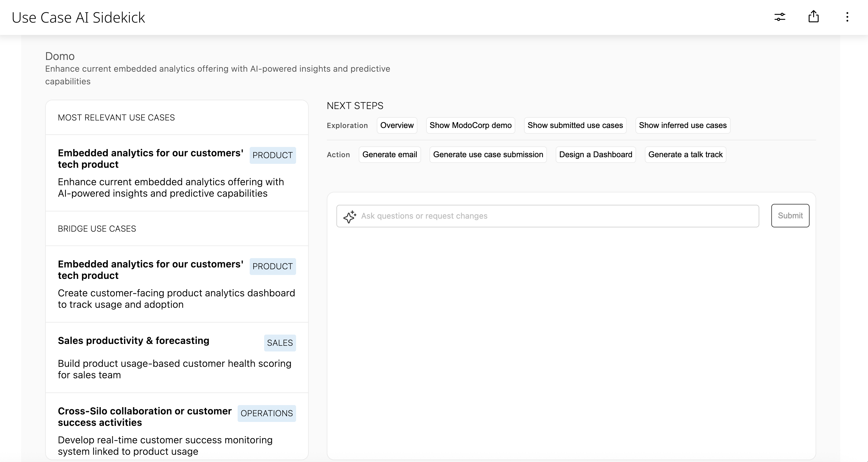
Task: Click the AI sparkle icon in chat box
Action: point(350,216)
